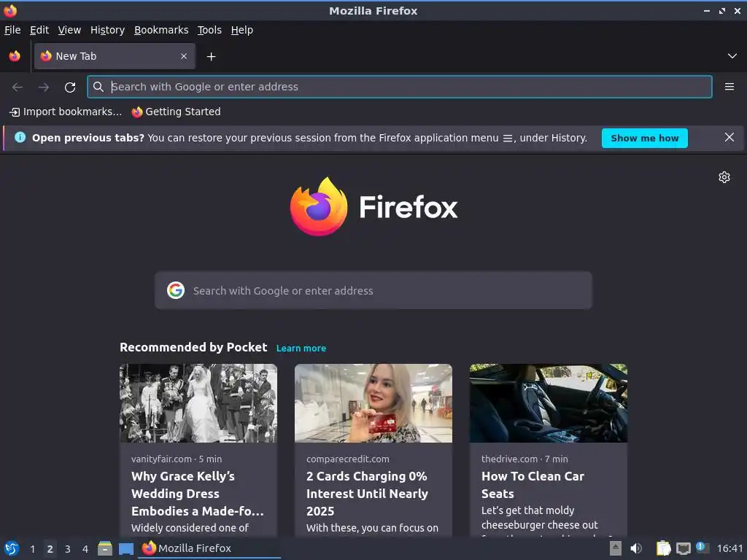Click the 16:41 clock
The width and height of the screenshot is (747, 560).
pos(729,548)
